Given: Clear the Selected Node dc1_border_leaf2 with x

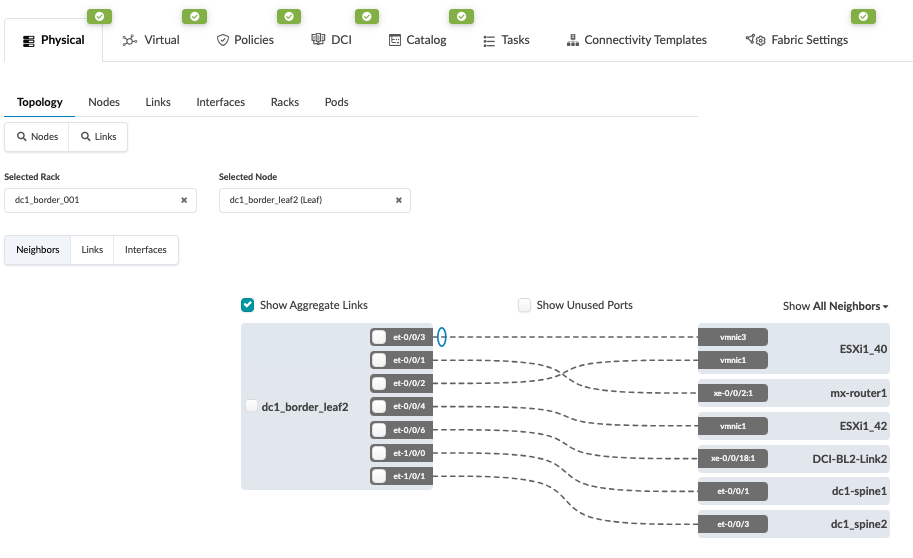Looking at the screenshot, I should tap(399, 200).
